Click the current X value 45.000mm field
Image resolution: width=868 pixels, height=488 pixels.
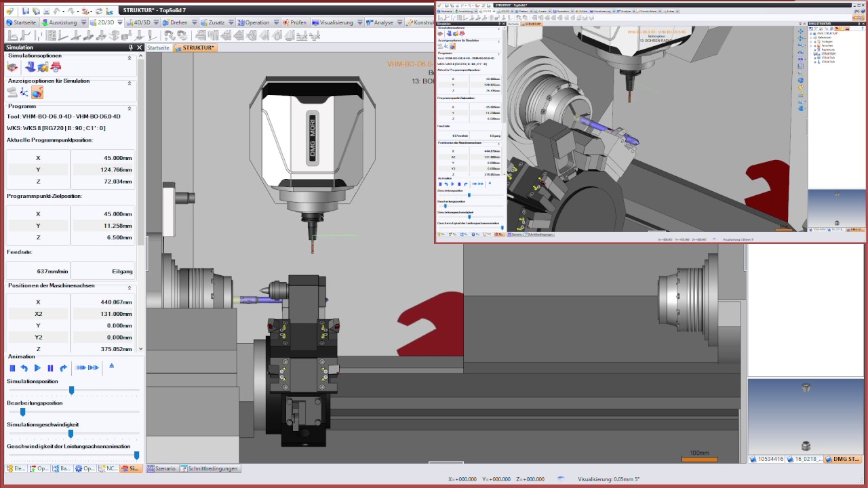point(103,157)
